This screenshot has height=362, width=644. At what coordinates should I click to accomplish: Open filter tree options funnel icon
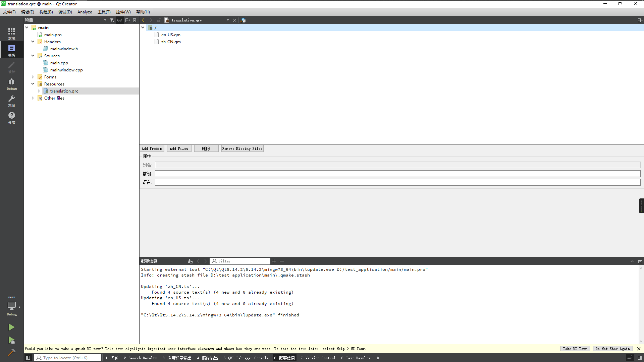point(112,20)
